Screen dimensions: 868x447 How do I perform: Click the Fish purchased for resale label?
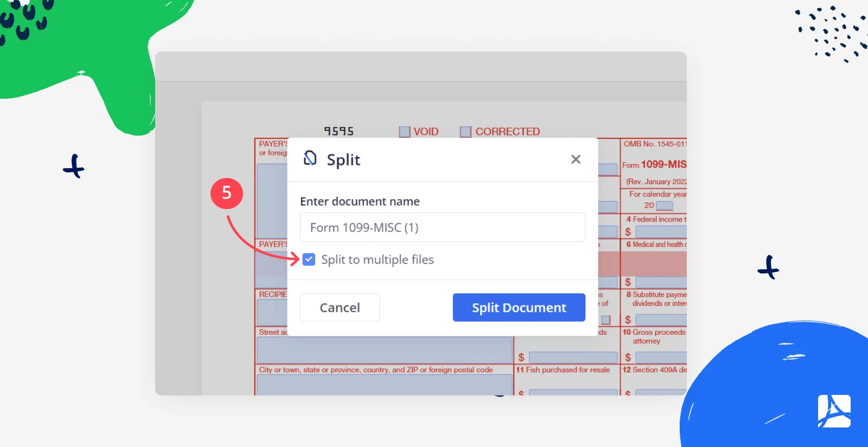(563, 369)
